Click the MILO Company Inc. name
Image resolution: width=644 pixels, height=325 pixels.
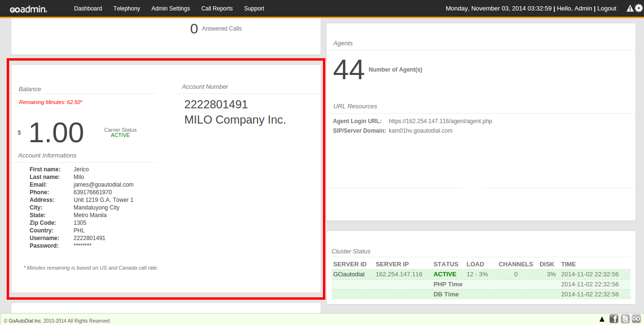pyautogui.click(x=235, y=120)
